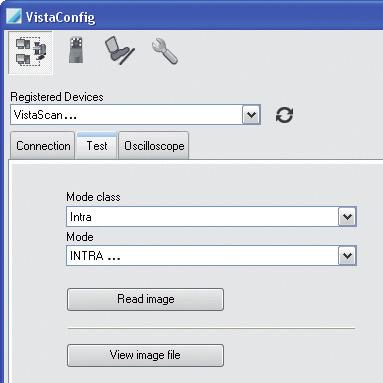Refresh the registered devices list
The width and height of the screenshot is (383, 383).
coord(284,115)
